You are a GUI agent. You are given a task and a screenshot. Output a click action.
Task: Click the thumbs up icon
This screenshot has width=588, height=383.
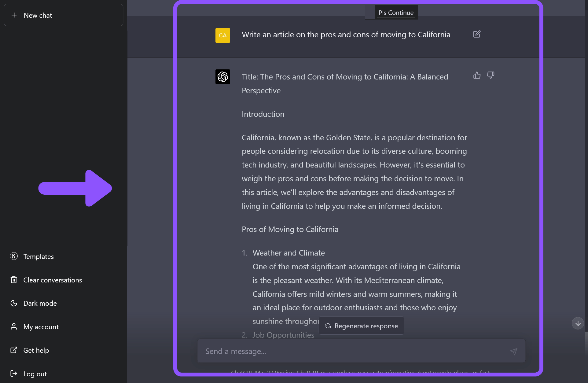click(477, 75)
